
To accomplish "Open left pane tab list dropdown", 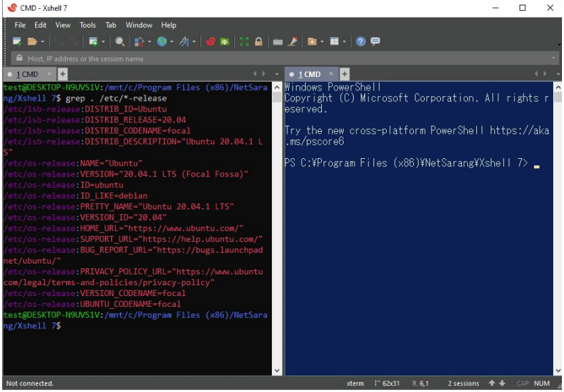I will pyautogui.click(x=277, y=74).
